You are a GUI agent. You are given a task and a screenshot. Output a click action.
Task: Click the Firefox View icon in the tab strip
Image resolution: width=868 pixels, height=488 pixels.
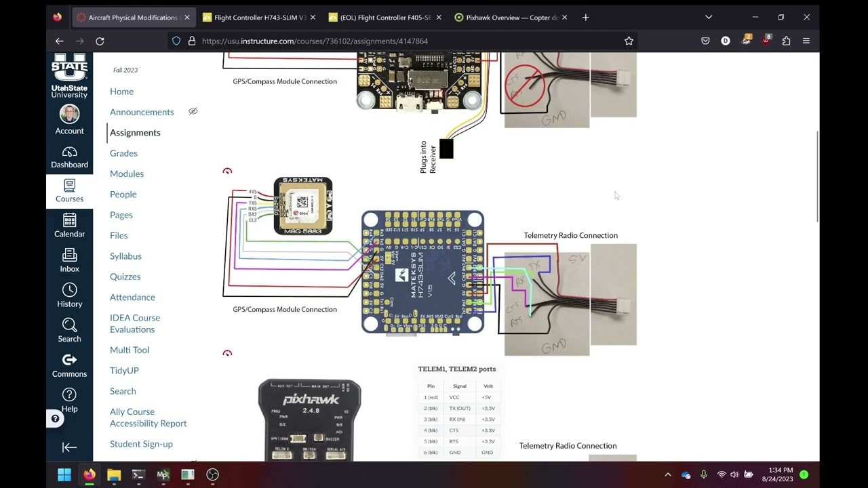57,17
